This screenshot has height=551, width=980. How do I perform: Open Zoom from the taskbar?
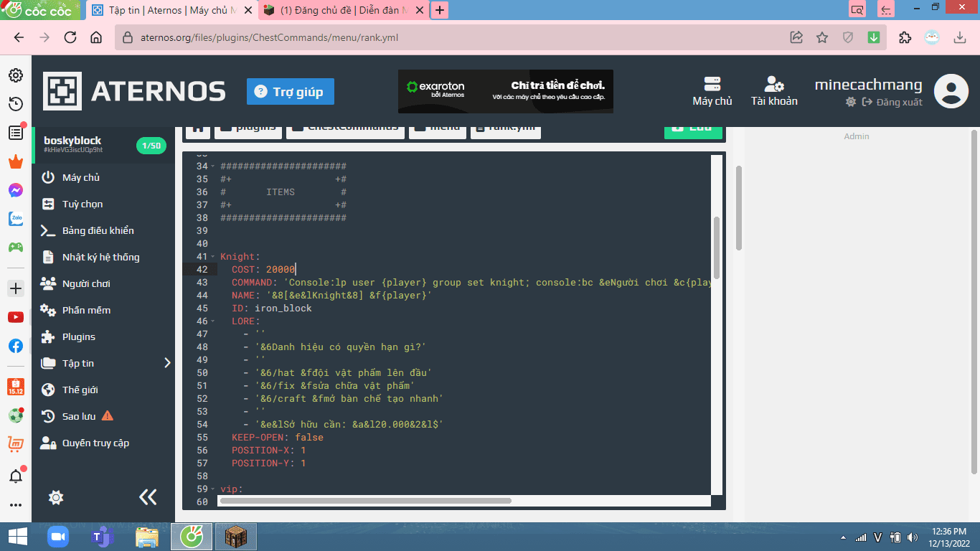(x=57, y=537)
